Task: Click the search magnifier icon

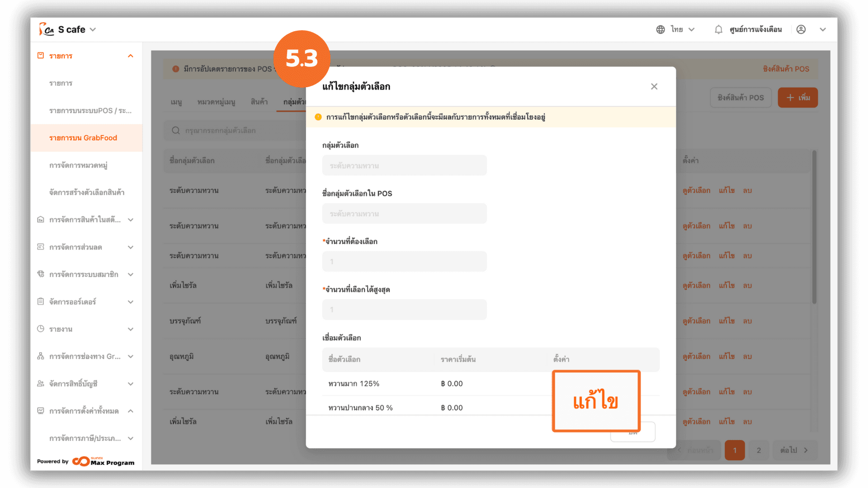Action: [176, 131]
